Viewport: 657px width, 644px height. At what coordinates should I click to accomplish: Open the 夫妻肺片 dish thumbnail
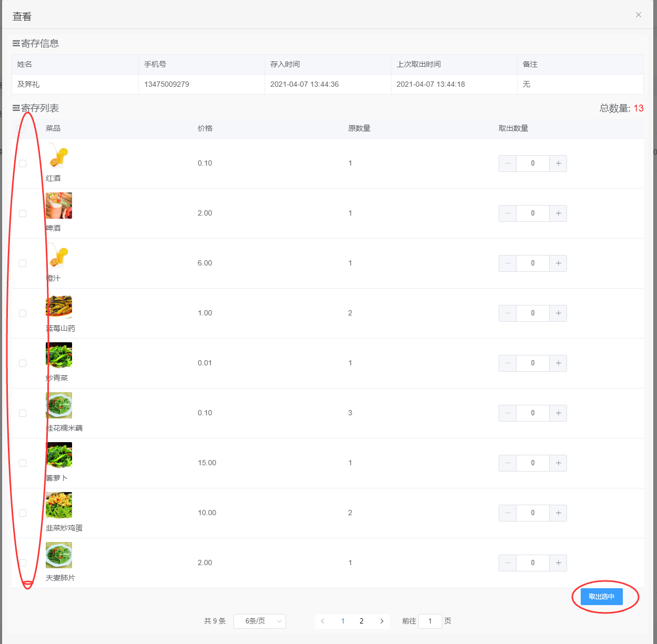(x=59, y=555)
